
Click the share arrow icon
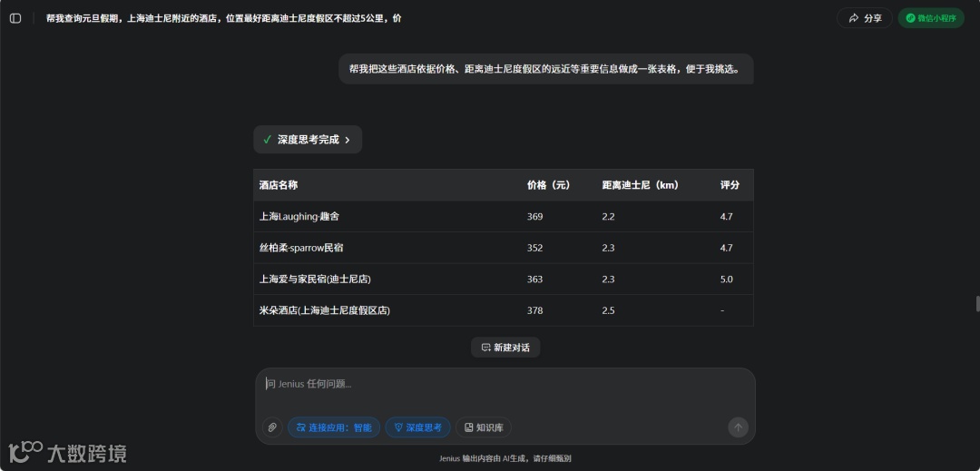pyautogui.click(x=854, y=18)
